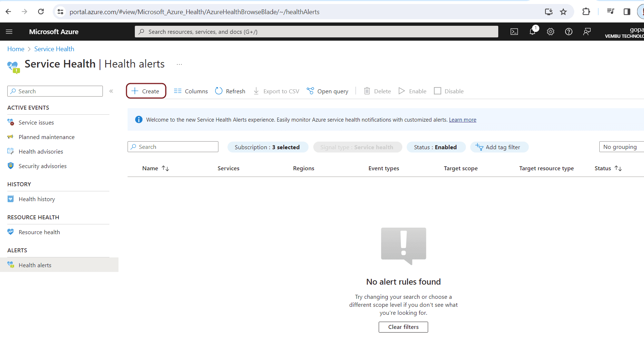The width and height of the screenshot is (644, 338).
Task: Click the Target resource type column header
Action: [547, 168]
